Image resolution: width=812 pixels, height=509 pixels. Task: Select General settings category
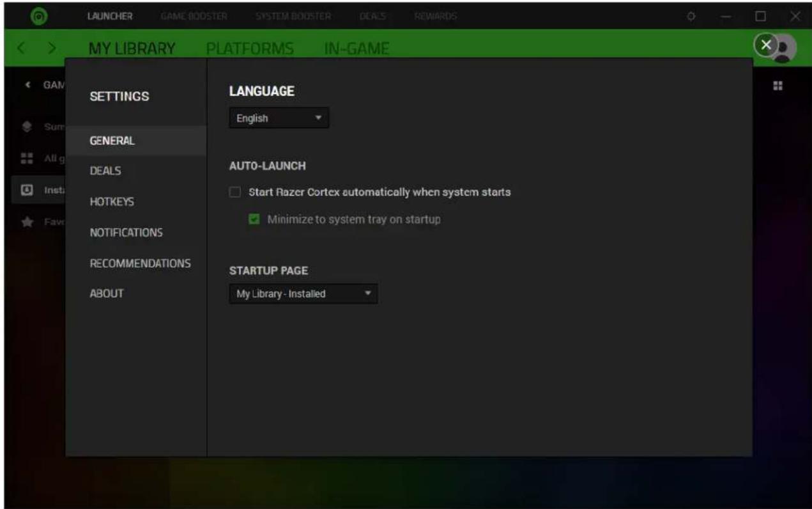coord(135,141)
